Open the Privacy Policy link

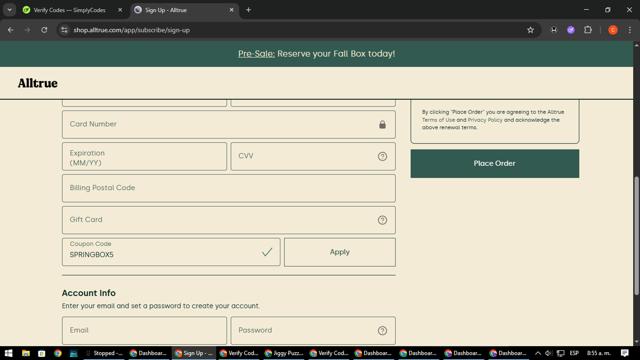(x=485, y=120)
